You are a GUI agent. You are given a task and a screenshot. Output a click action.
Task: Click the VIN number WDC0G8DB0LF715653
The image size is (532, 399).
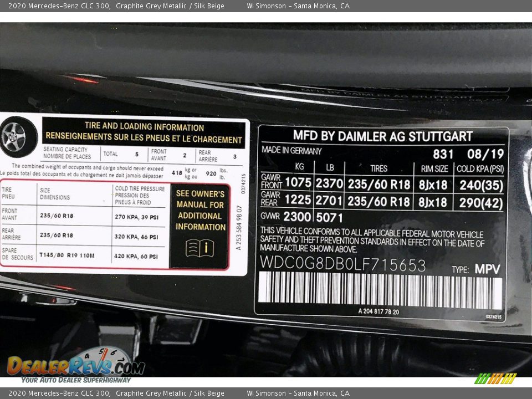(343, 265)
